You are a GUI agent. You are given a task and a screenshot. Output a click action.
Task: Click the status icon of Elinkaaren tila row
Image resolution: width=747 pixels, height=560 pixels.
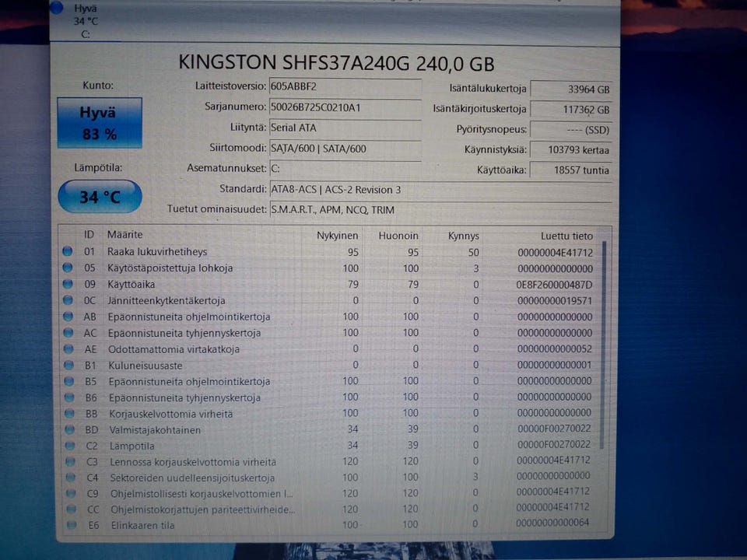(x=72, y=525)
